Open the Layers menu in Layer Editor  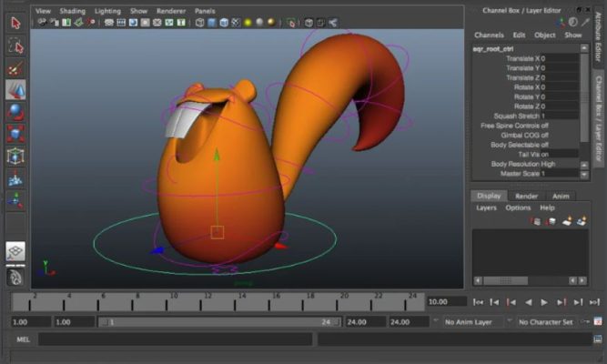[486, 207]
